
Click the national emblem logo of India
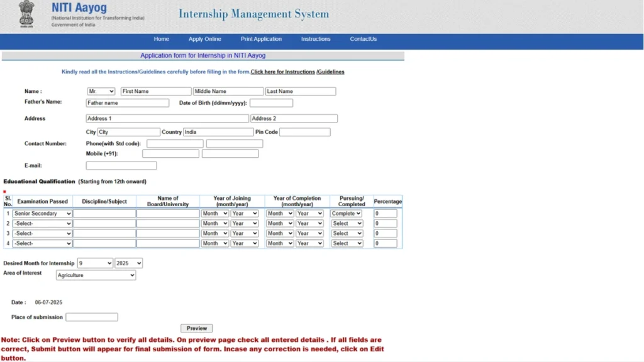[x=26, y=14]
